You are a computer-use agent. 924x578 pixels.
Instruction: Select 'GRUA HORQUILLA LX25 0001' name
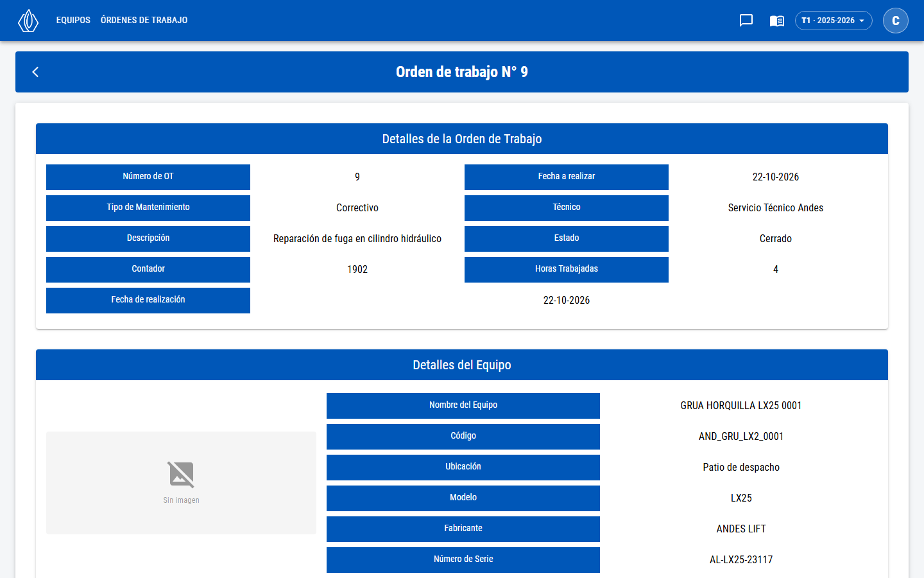tap(741, 406)
